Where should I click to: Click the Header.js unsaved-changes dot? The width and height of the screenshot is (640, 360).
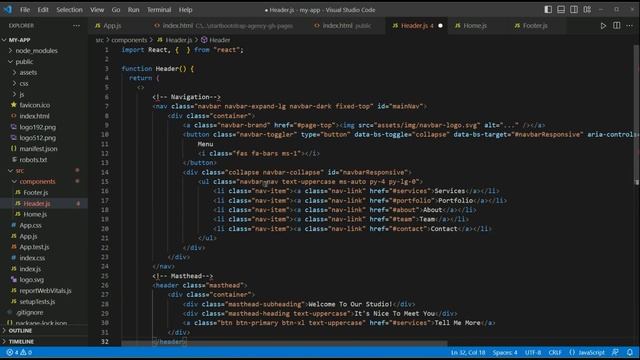(440, 26)
